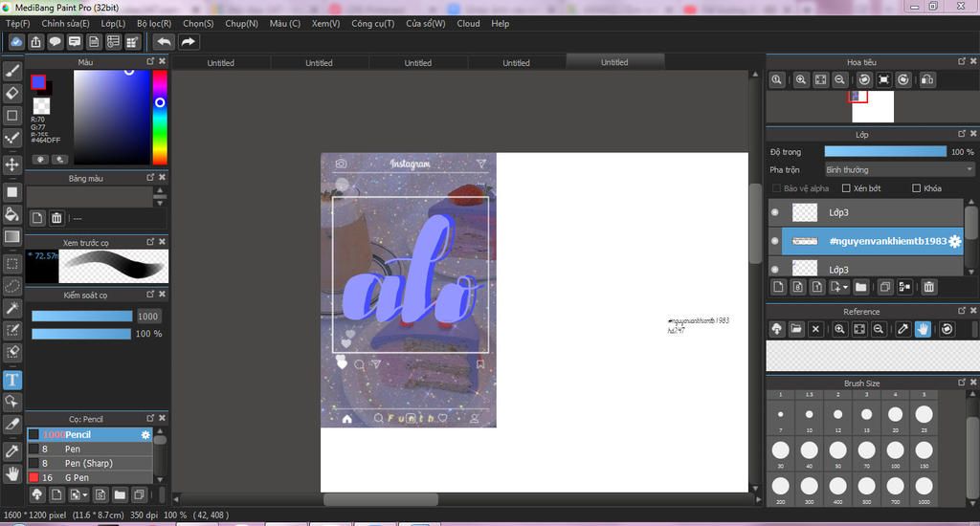Zoom in on the navigator panel
Image resolution: width=980 pixels, height=526 pixels.
801,79
